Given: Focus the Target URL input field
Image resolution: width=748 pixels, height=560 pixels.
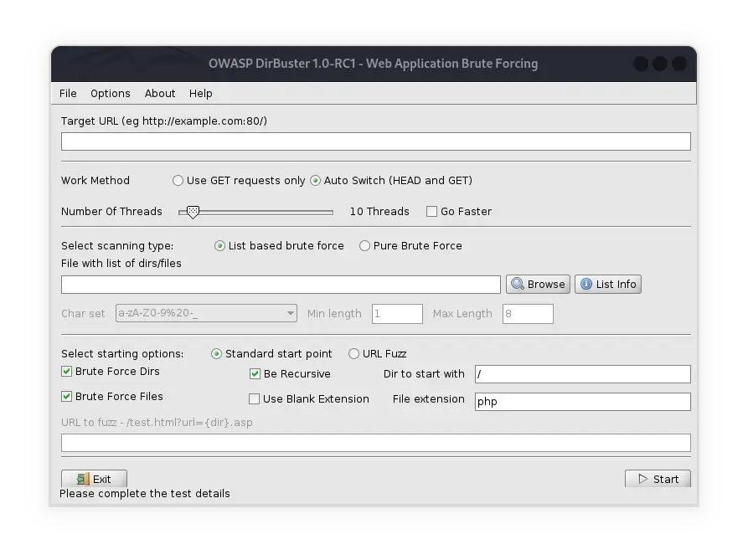Looking at the screenshot, I should pos(375,141).
